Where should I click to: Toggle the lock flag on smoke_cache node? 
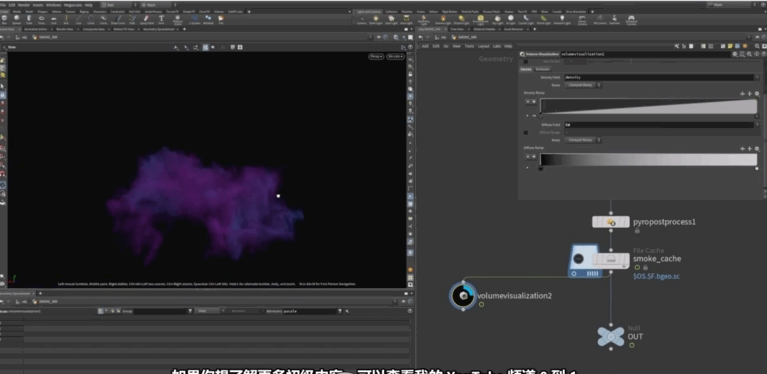[x=645, y=267]
